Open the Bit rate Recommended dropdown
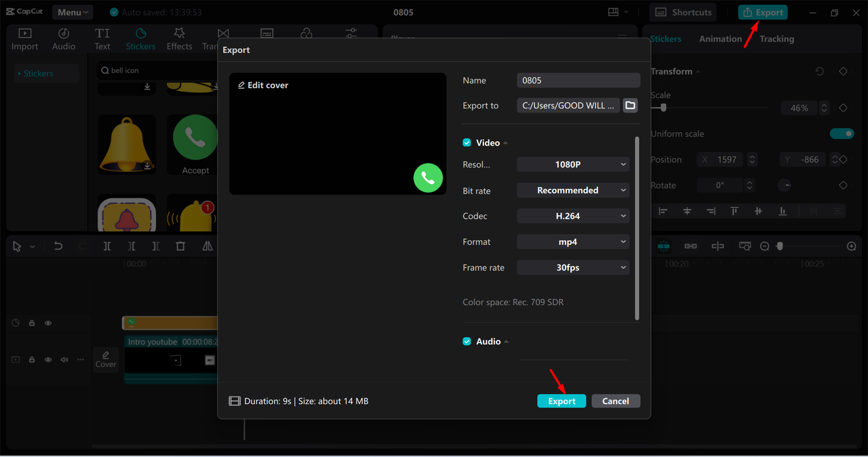 coord(573,191)
